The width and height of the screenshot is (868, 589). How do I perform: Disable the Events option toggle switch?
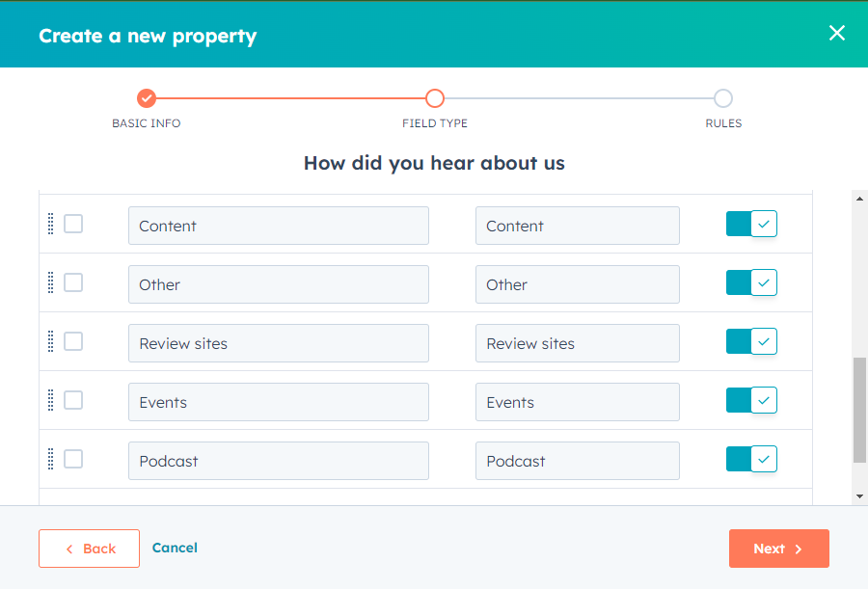pyautogui.click(x=751, y=400)
